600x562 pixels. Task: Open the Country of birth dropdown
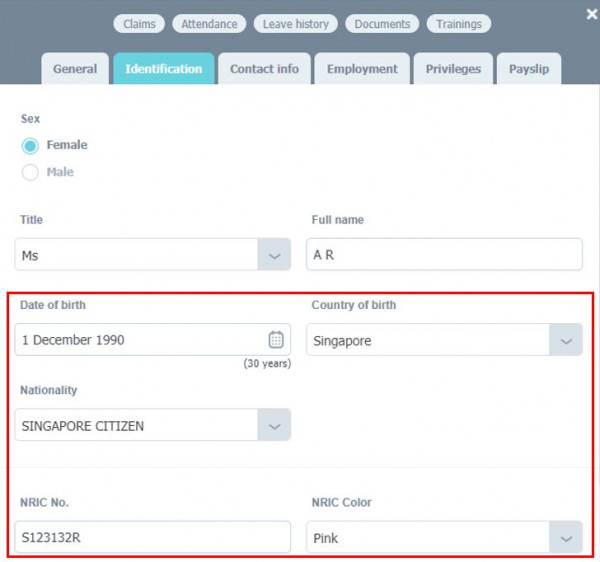pyautogui.click(x=566, y=340)
